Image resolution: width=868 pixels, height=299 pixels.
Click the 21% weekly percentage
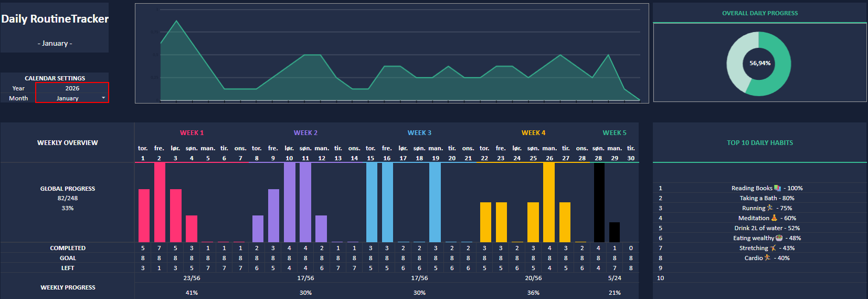point(615,293)
